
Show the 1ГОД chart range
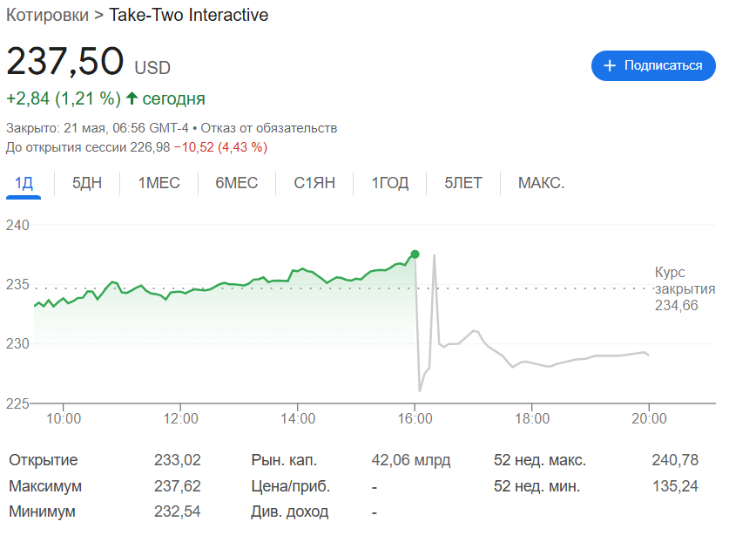coord(389,183)
